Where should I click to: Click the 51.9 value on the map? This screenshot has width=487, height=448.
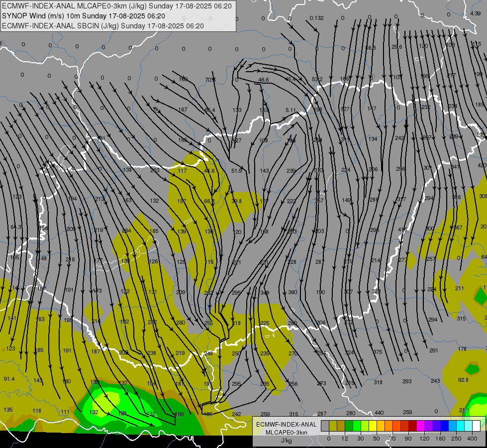click(236, 171)
